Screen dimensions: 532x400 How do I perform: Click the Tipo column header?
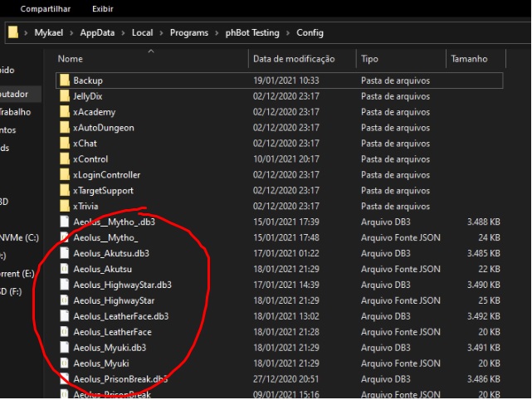pos(369,59)
